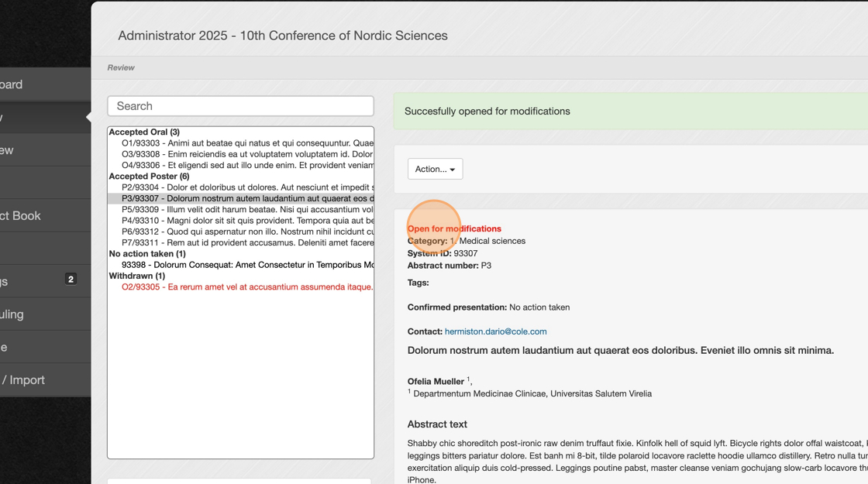Click the Accepted Poster (6) group header
Screen dimensions: 868x484
[149, 177]
